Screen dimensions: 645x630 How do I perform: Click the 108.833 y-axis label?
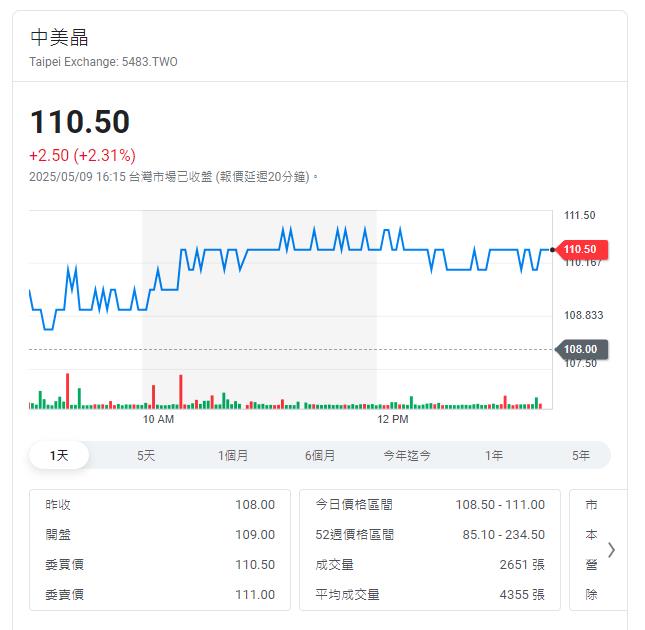click(x=583, y=315)
